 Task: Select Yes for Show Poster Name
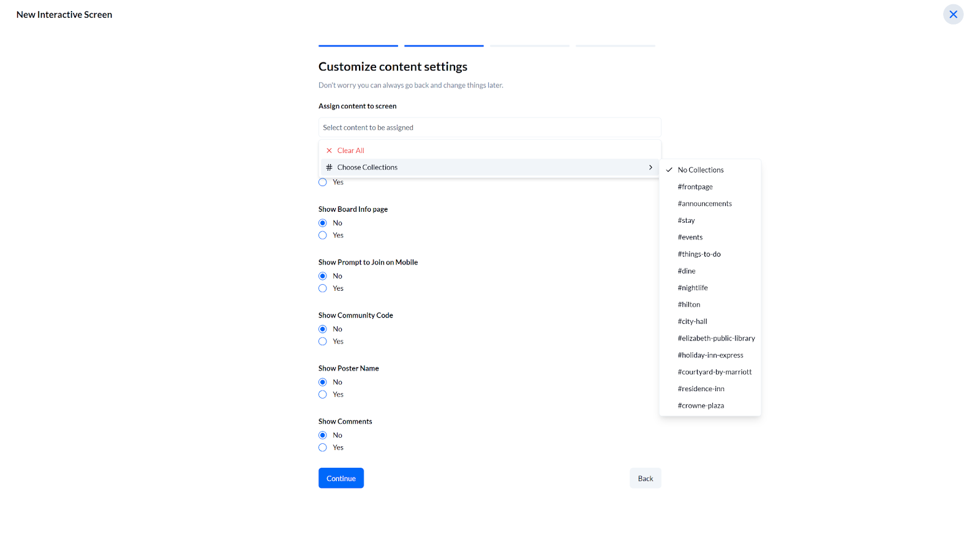point(323,395)
